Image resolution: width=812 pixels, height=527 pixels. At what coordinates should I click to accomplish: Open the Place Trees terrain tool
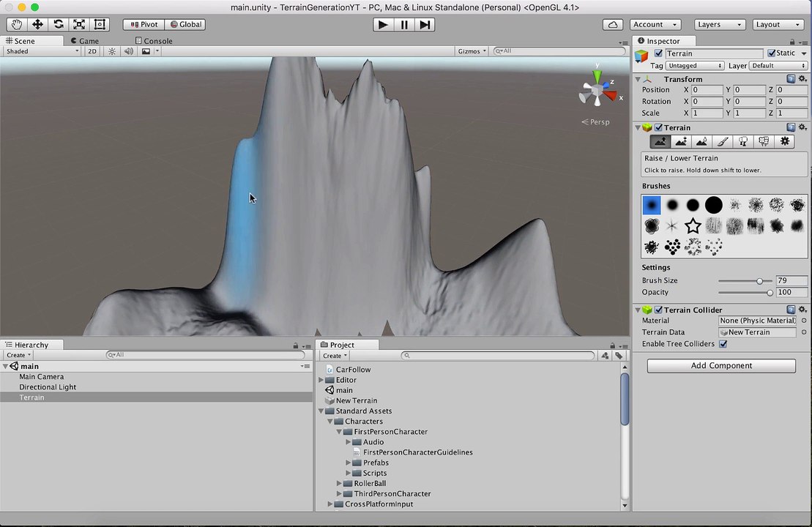point(743,141)
